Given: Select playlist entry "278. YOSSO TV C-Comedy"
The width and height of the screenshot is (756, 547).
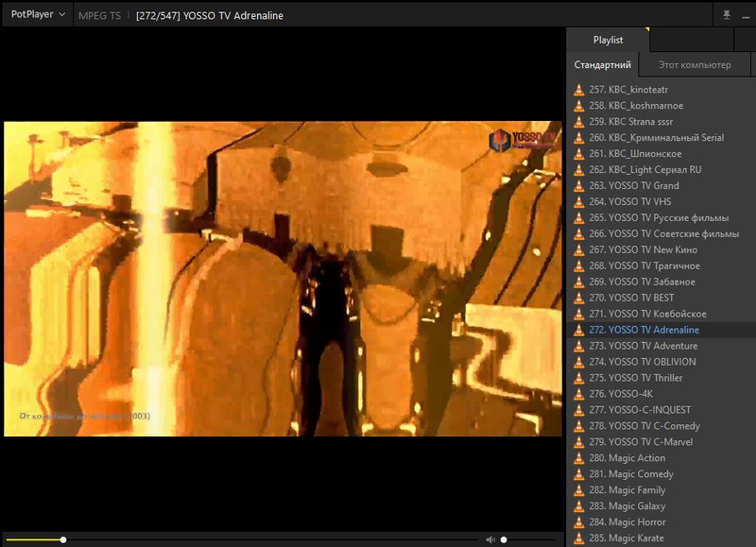Looking at the screenshot, I should [x=661, y=426].
